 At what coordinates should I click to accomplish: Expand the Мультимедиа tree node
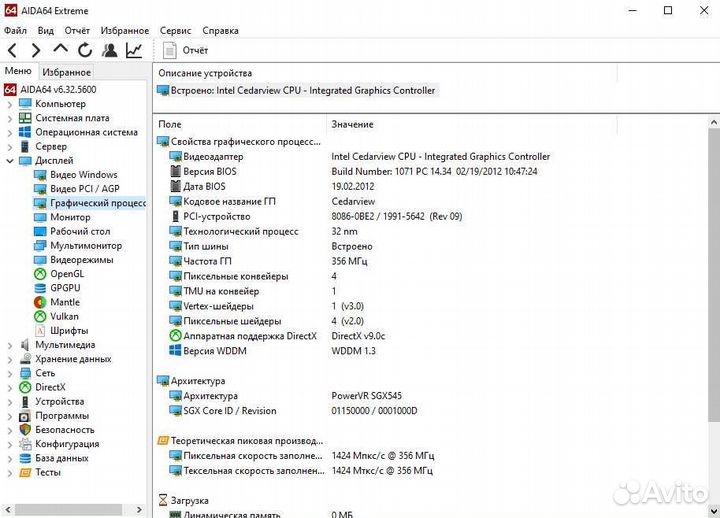(x=11, y=345)
